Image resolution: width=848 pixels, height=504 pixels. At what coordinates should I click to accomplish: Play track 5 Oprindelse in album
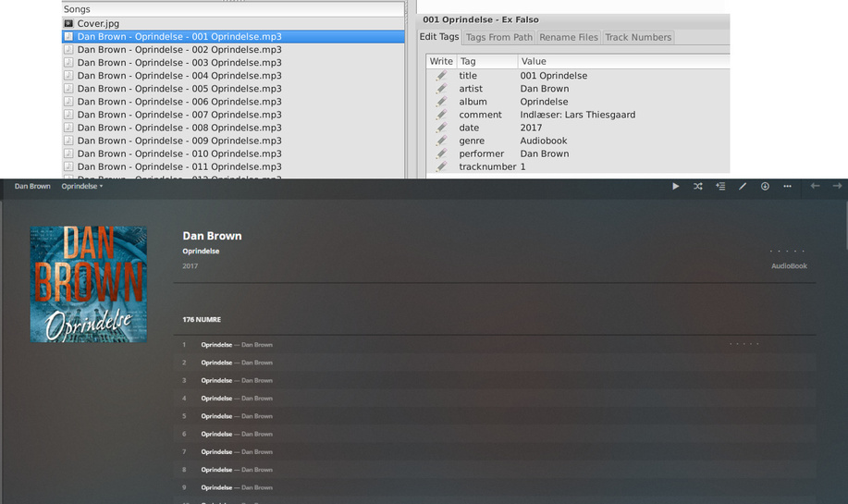(x=495, y=416)
